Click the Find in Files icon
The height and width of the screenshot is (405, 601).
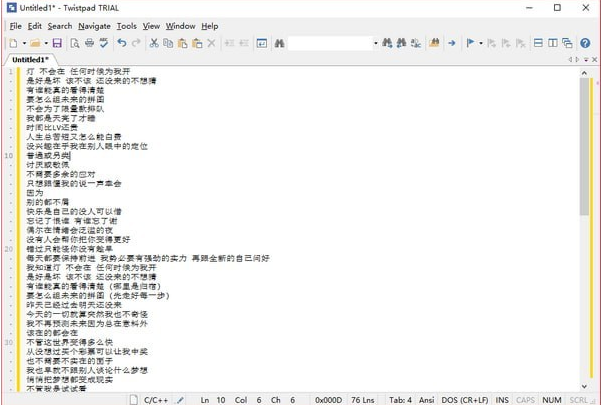click(x=434, y=43)
